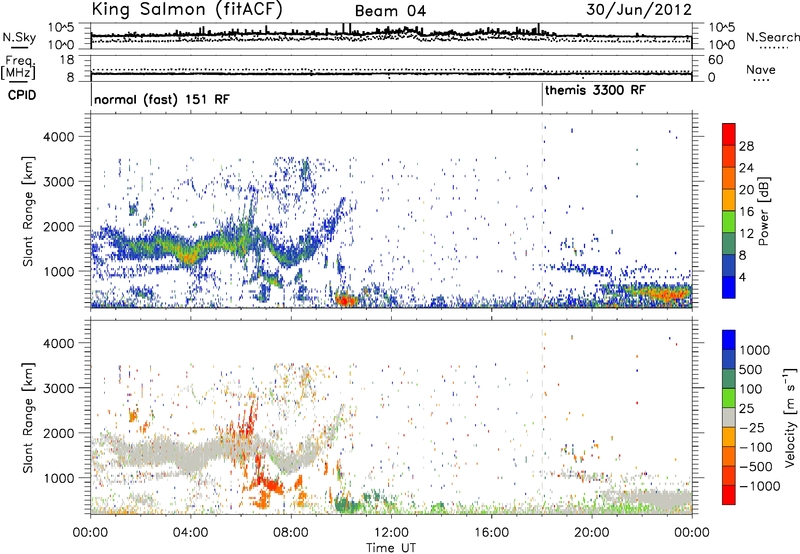800x554 pixels.
Task: Click the 4000 tick on the power panel
Action: click(x=58, y=137)
